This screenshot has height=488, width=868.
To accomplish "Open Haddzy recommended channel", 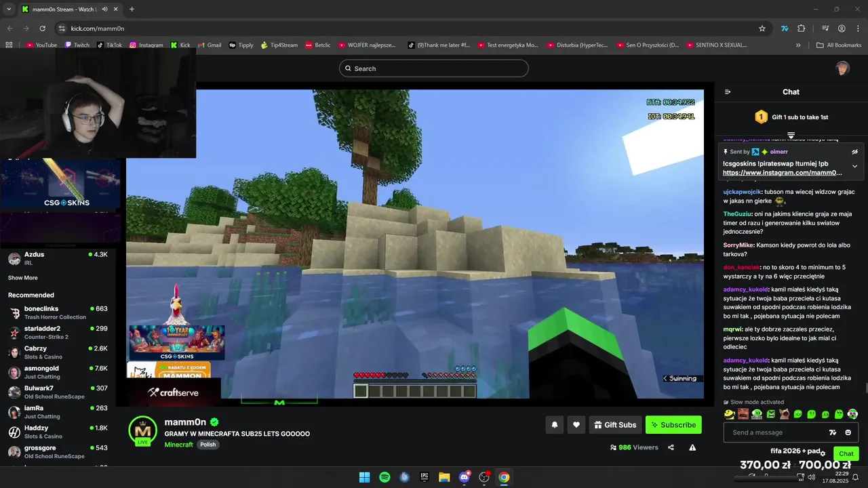I will click(x=58, y=432).
